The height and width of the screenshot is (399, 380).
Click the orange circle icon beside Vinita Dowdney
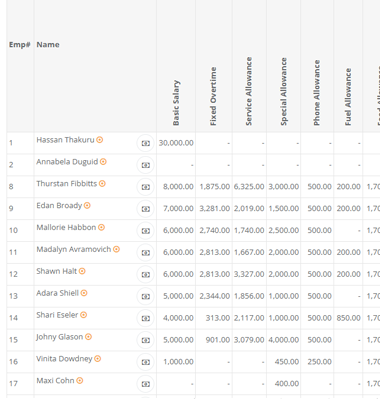pos(98,359)
